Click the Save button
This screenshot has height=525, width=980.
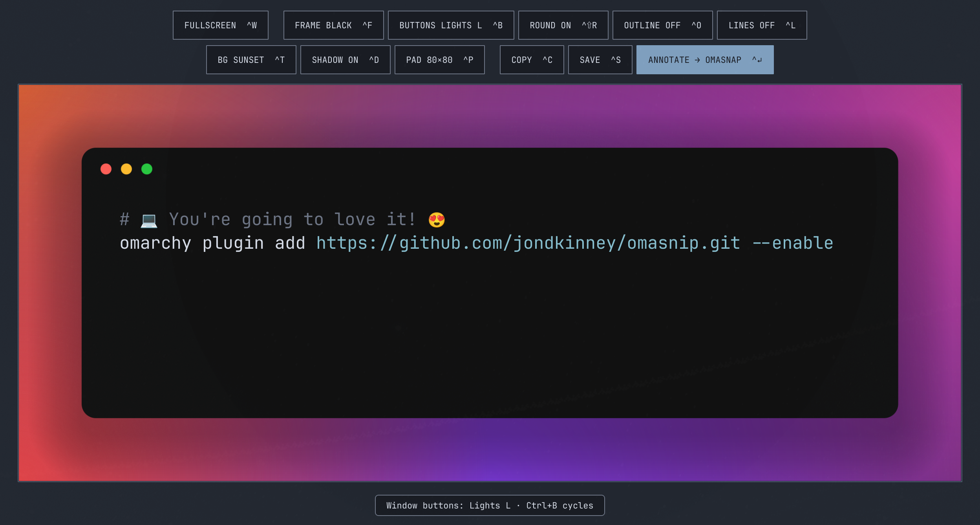coord(600,60)
